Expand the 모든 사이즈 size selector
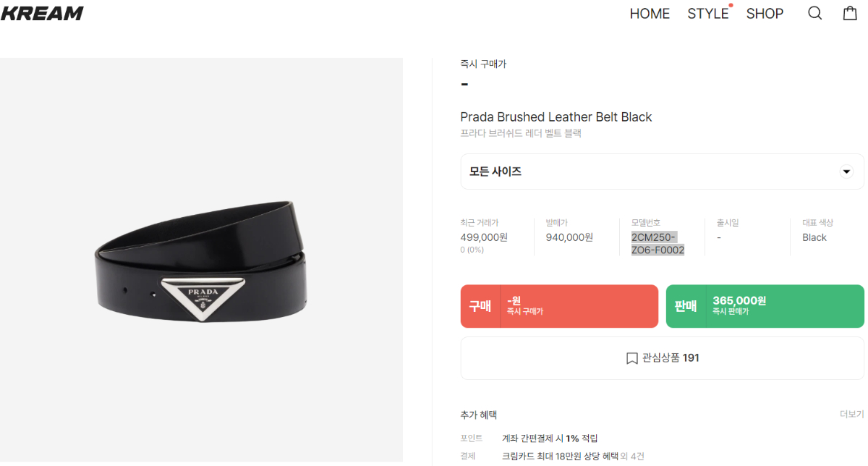Image resolution: width=868 pixels, height=466 pixels. pyautogui.click(x=662, y=171)
